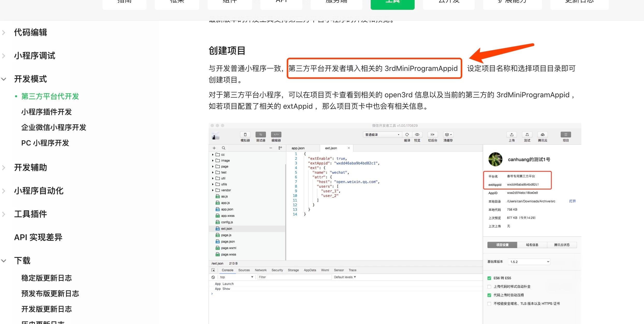Collapse the 开发模式 sidebar section

pyautogui.click(x=31, y=79)
